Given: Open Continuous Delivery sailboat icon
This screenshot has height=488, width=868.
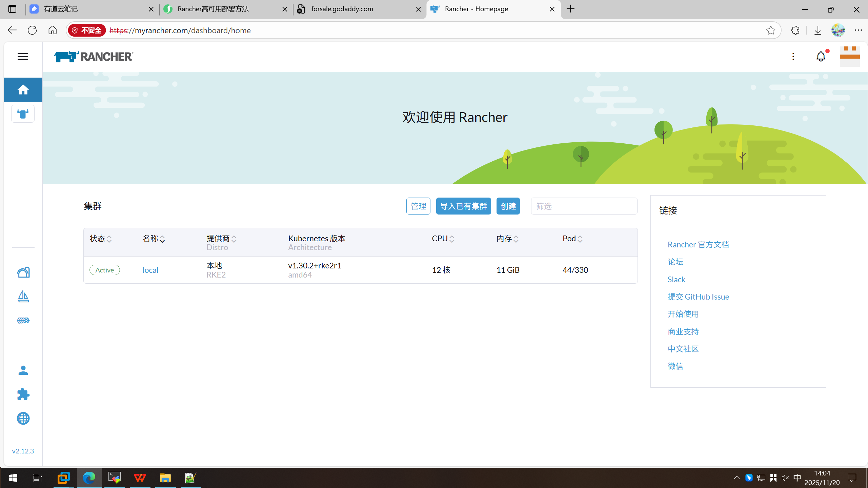Looking at the screenshot, I should [23, 296].
